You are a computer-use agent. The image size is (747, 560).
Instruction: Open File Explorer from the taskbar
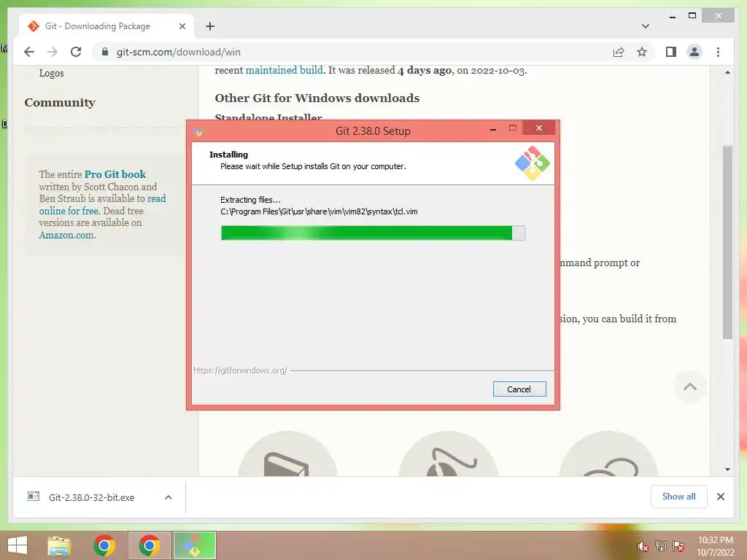tap(59, 545)
